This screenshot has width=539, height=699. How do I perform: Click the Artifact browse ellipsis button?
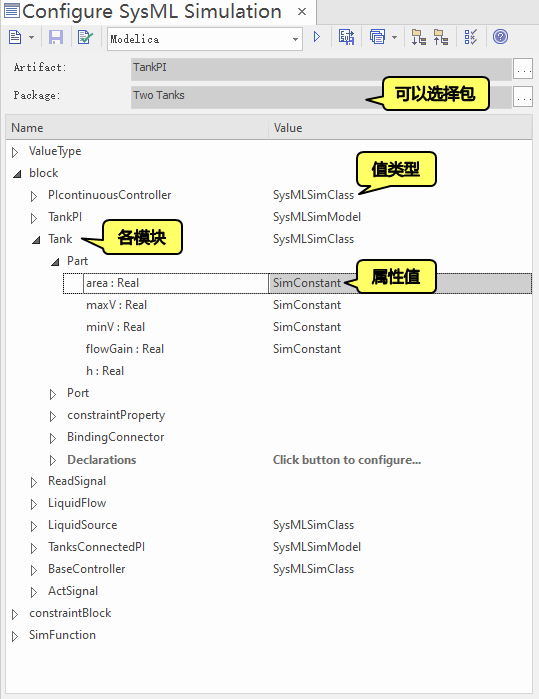click(x=523, y=69)
